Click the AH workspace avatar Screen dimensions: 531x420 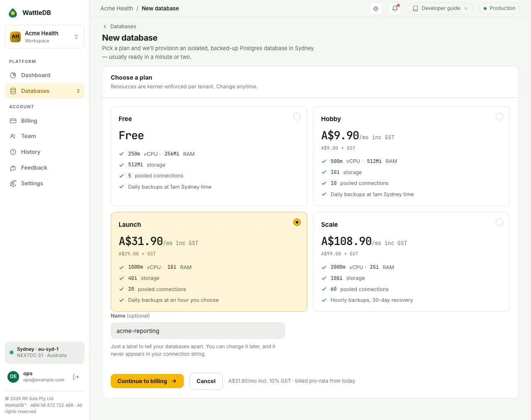point(15,36)
